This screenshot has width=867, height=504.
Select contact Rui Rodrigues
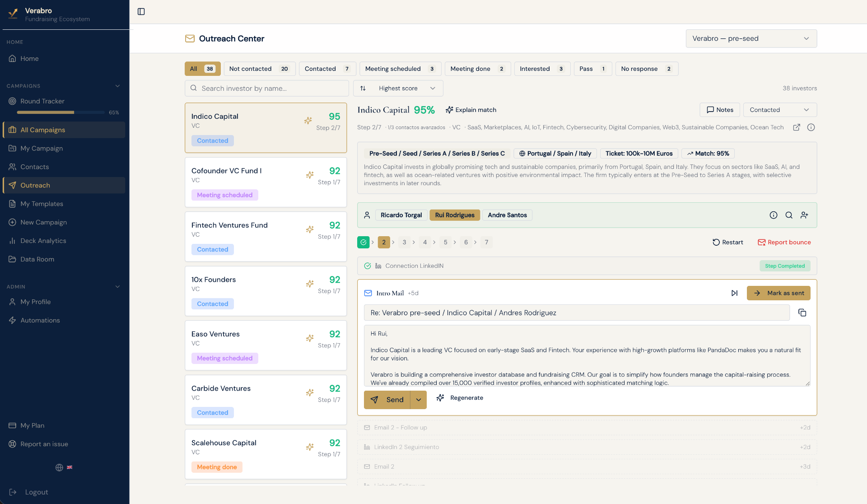(455, 215)
